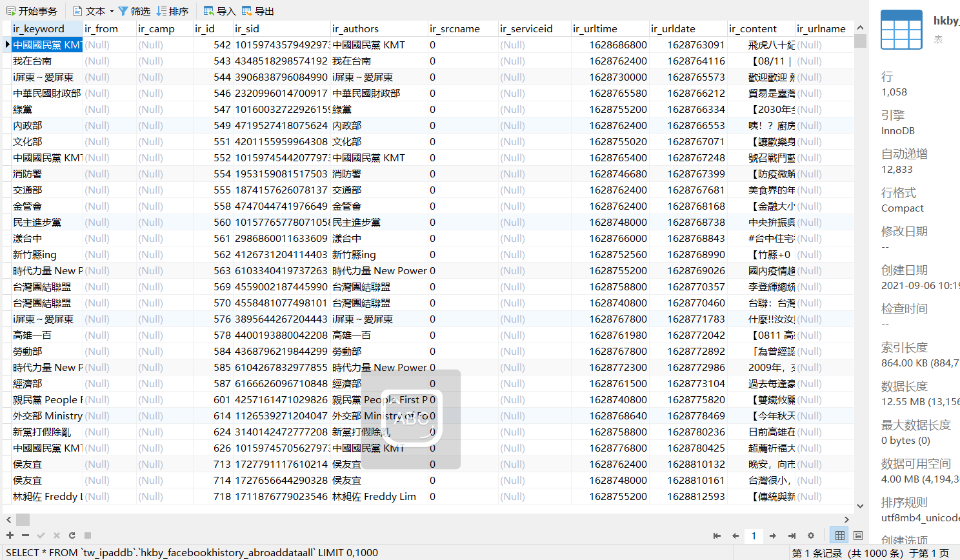Image resolution: width=960 pixels, height=560 pixels.
Task: Open the 筛选 filter tool
Action: click(134, 11)
